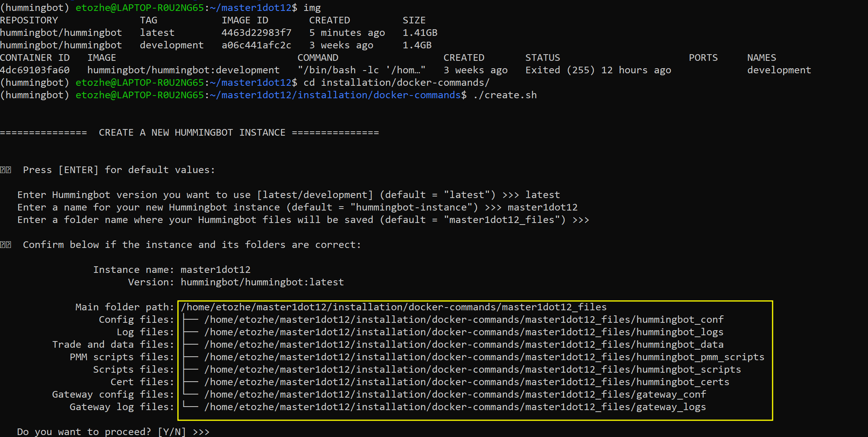Image resolution: width=868 pixels, height=437 pixels.
Task: Select the latest image ID 4463d22983f7
Action: coord(257,32)
